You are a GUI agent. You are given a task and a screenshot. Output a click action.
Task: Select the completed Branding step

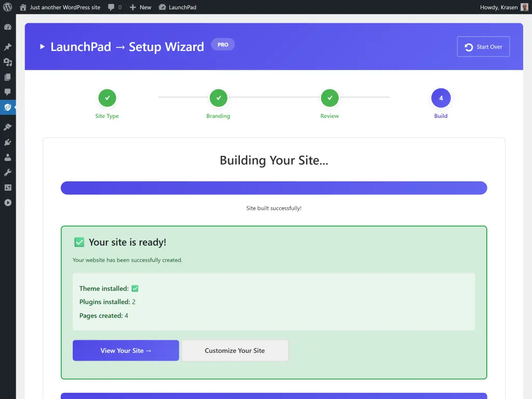point(218,98)
